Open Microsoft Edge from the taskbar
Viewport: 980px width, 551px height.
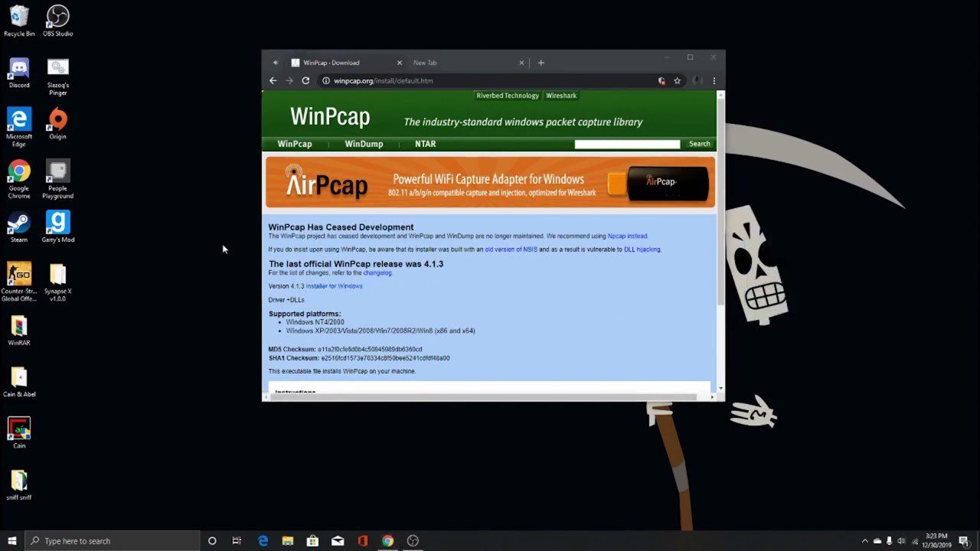[x=263, y=541]
